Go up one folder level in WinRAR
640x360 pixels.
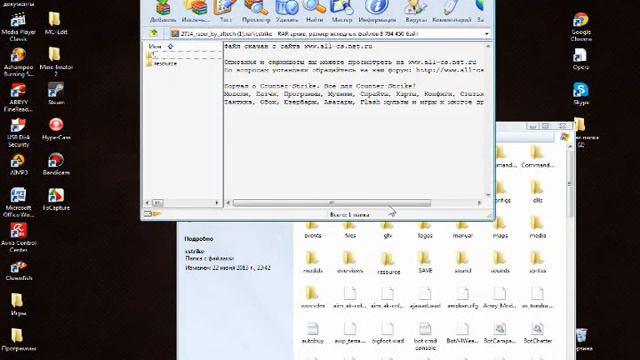(153, 33)
